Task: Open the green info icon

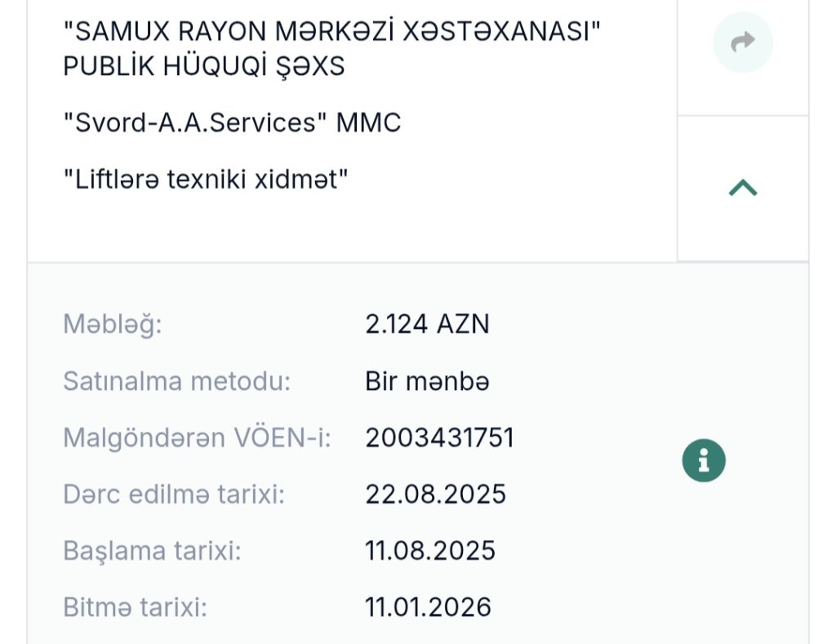Action: (x=704, y=460)
